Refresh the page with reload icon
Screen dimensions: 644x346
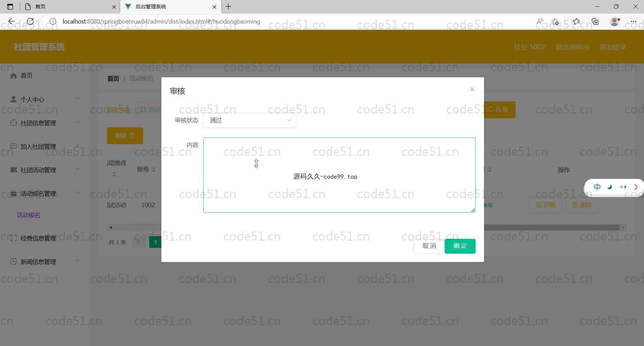30,21
